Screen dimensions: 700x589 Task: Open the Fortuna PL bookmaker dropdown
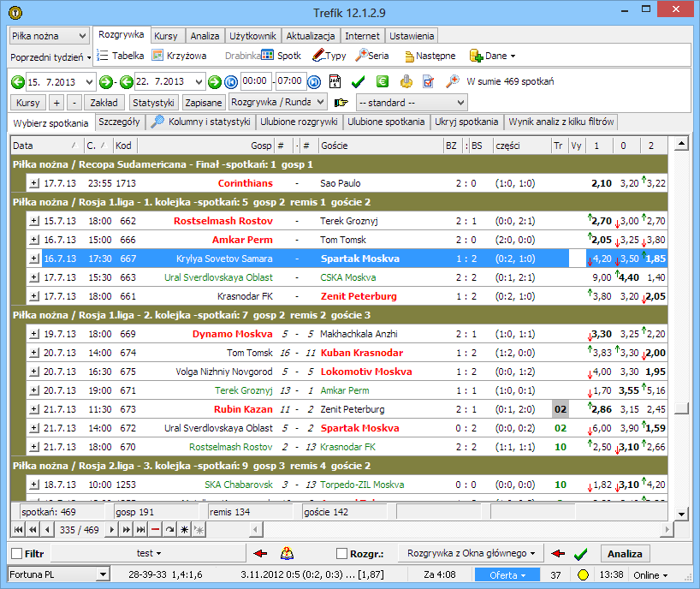pos(59,574)
